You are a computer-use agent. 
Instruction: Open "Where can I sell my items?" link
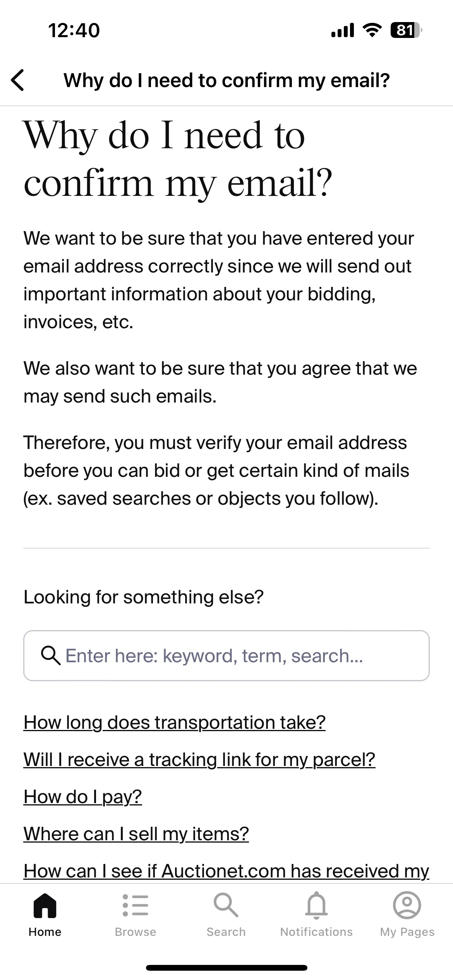click(136, 834)
